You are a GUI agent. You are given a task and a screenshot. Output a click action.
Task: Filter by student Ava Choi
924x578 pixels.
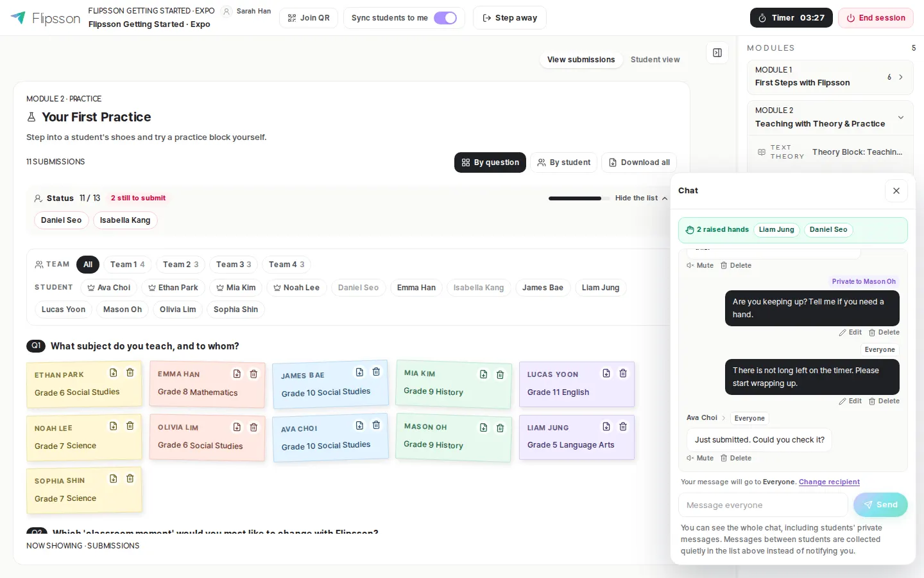(109, 288)
